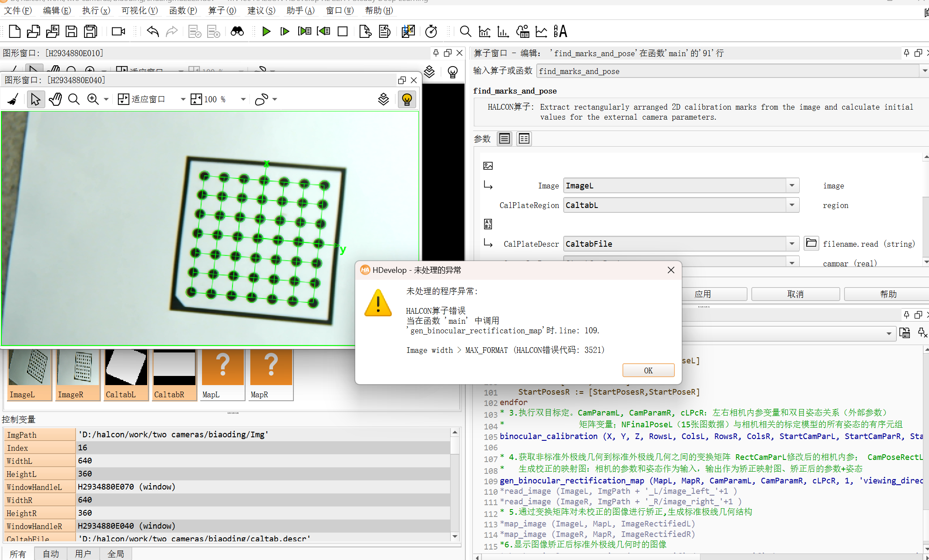Screen dimensions: 929x560
Task: Toggle the lightbulb highlight button in E040
Action: click(407, 100)
